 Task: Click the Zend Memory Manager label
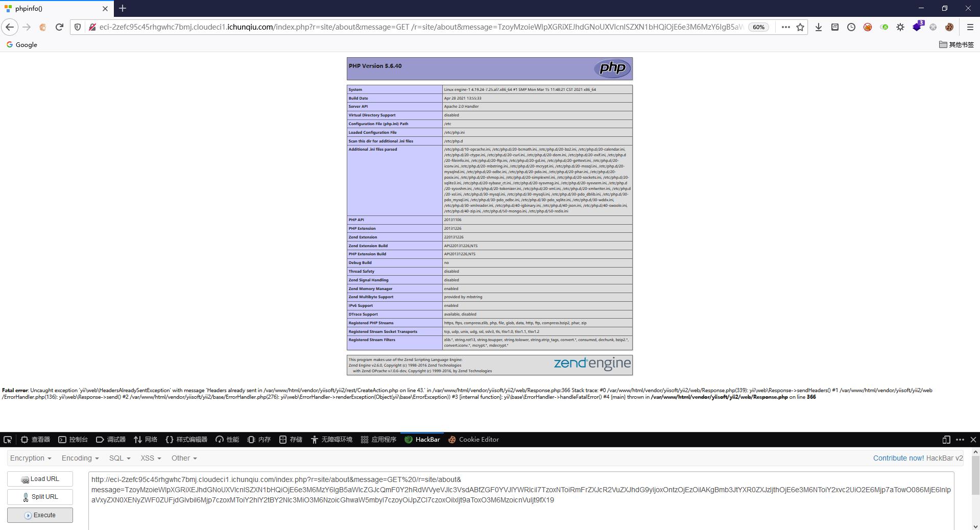coord(370,289)
